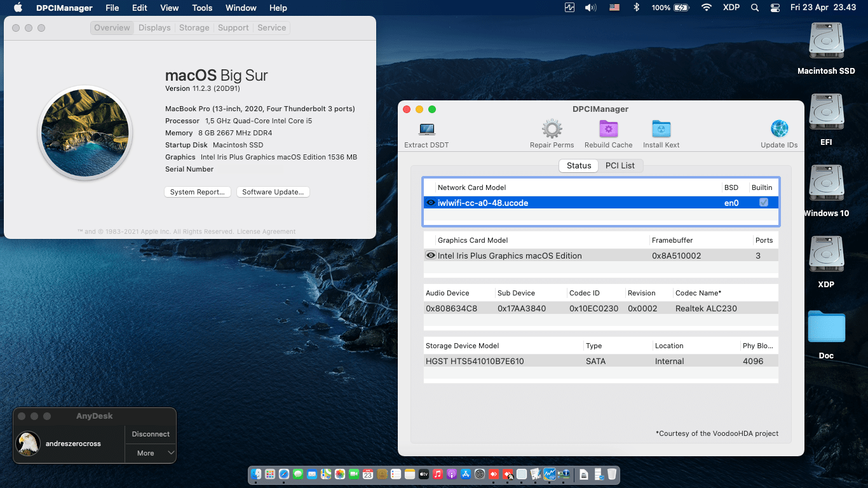Open the volume menu bar control
Screen dimensions: 868x488
coord(590,8)
